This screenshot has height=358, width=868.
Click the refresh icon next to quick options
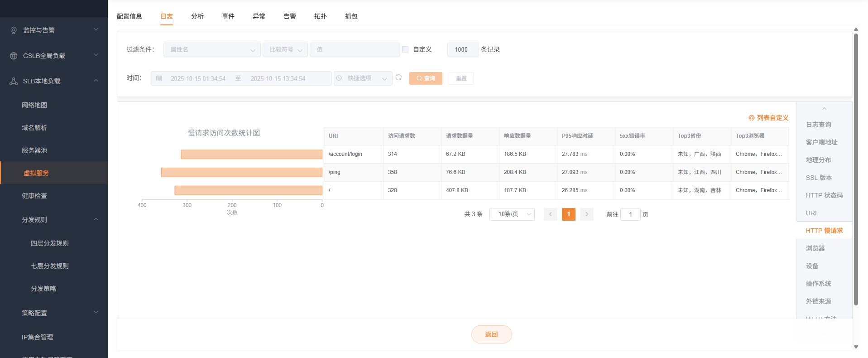pyautogui.click(x=398, y=78)
